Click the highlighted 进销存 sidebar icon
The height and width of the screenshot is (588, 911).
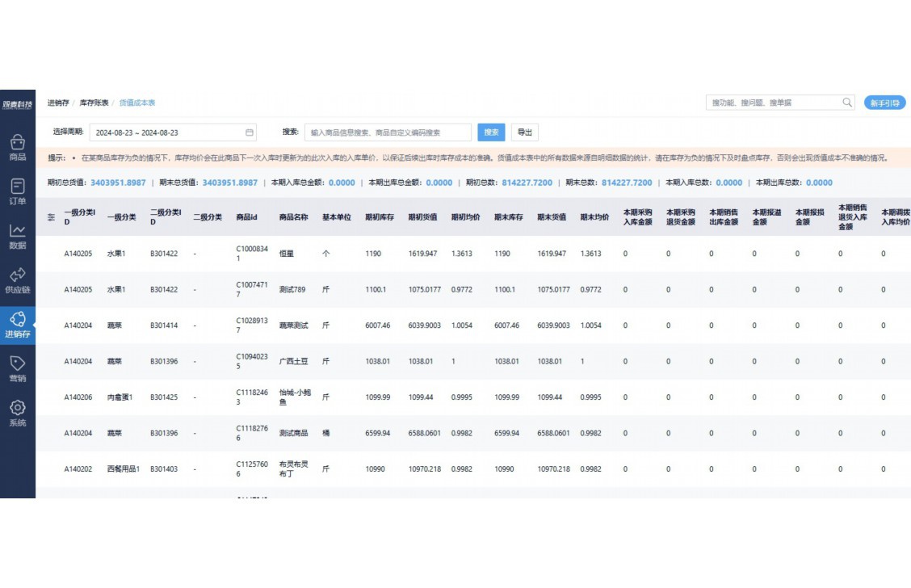pos(18,321)
